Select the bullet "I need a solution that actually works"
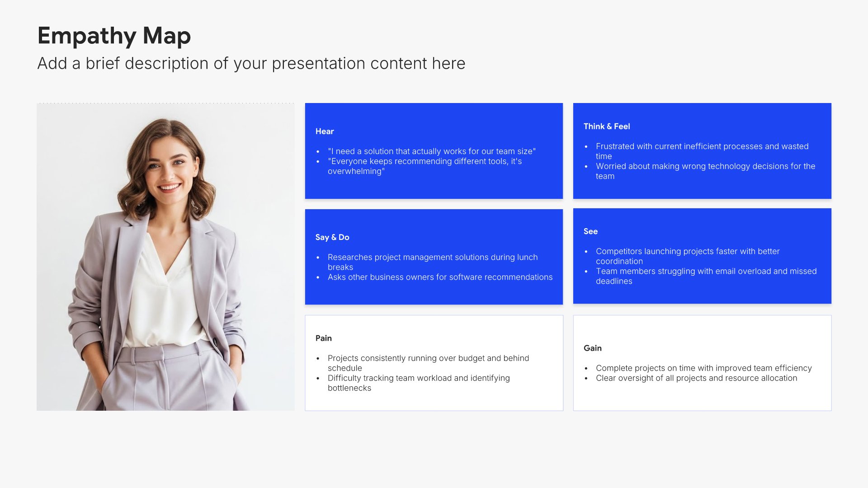The height and width of the screenshot is (488, 868). (x=432, y=151)
